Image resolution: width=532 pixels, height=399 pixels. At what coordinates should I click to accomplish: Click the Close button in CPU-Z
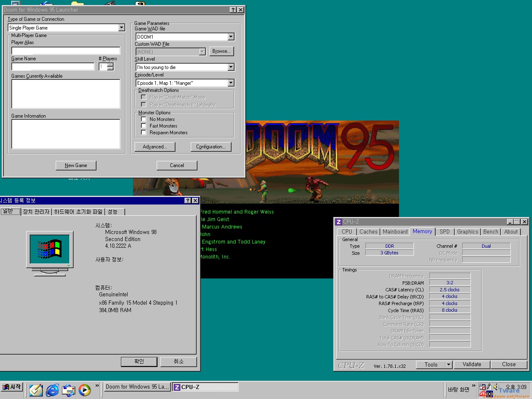(509, 365)
